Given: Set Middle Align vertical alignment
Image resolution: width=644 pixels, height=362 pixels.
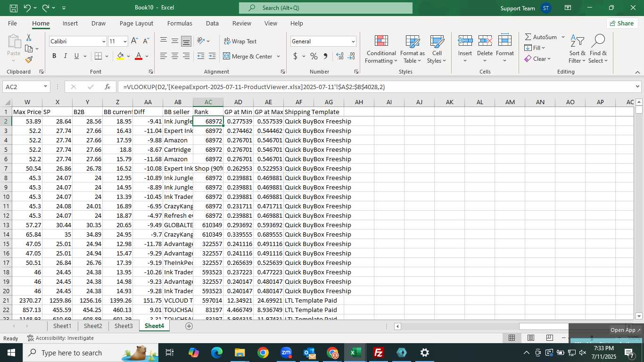Looking at the screenshot, I should tap(175, 41).
